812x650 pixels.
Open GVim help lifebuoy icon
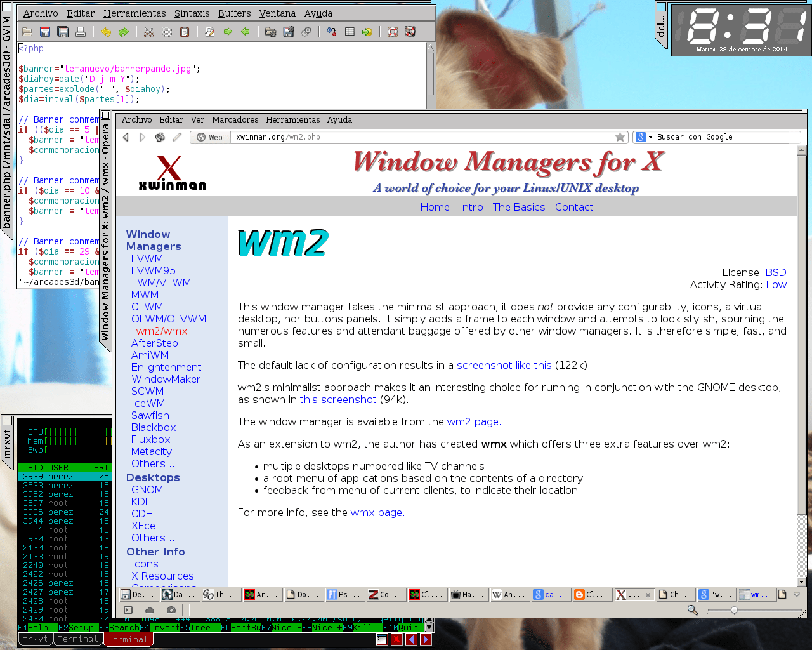click(x=393, y=32)
